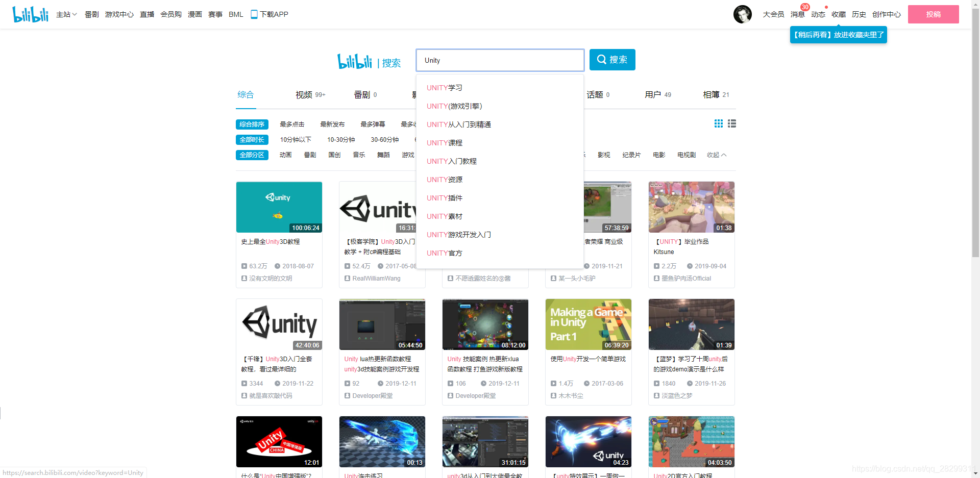Open 动态 link in header
This screenshot has width=980, height=478.
tap(818, 14)
